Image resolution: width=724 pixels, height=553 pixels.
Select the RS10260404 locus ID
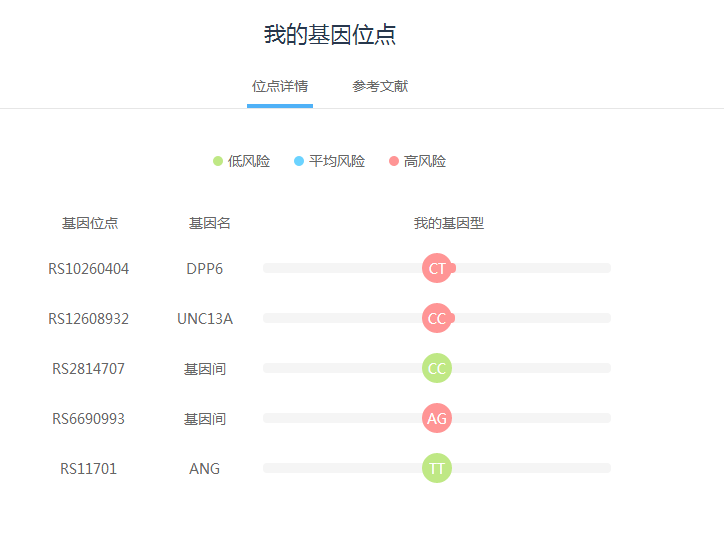coord(89,269)
